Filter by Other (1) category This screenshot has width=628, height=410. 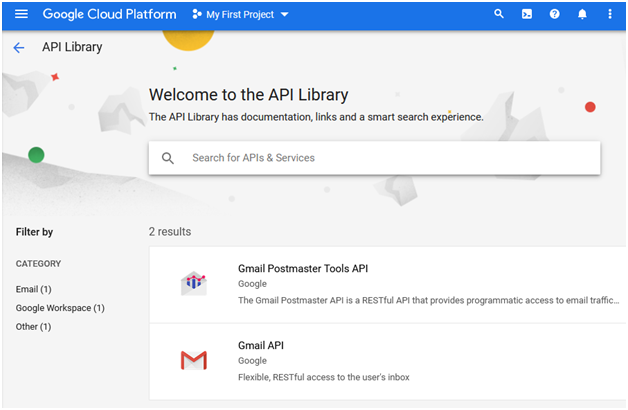click(x=34, y=327)
